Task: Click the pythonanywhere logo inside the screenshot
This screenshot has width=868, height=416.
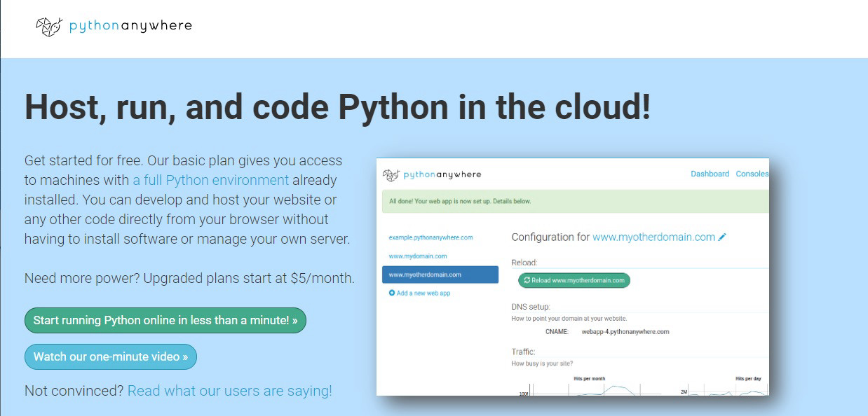Action: coord(432,174)
